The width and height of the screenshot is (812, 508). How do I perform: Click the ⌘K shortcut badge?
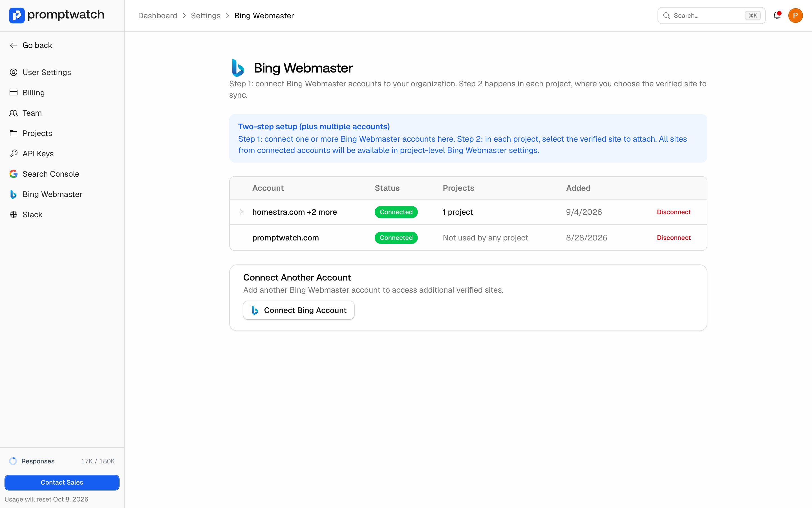coord(753,16)
